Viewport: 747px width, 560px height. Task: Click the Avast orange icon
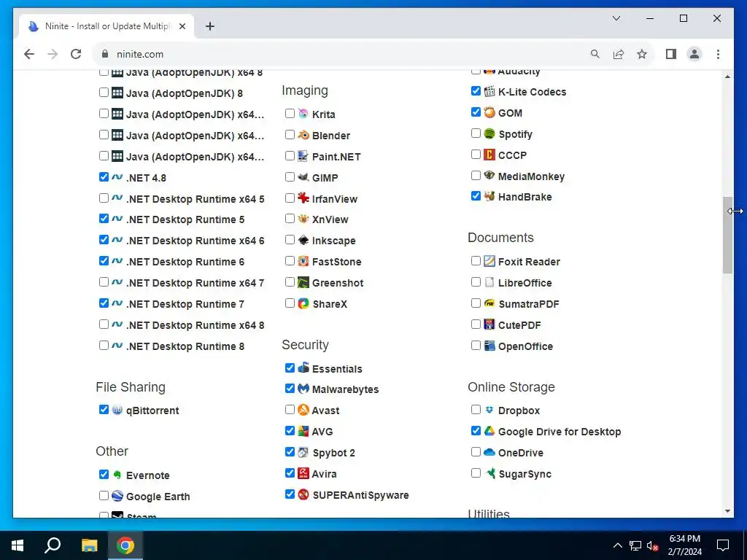[303, 410]
